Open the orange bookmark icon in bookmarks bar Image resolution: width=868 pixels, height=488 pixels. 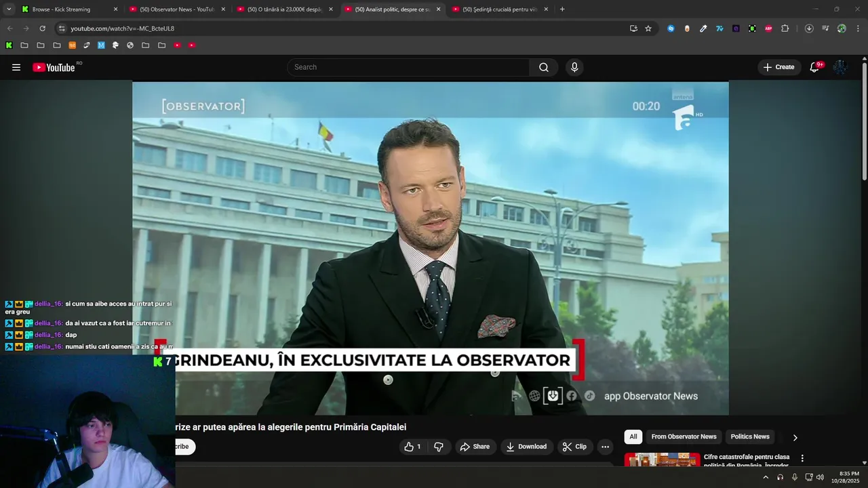point(73,45)
